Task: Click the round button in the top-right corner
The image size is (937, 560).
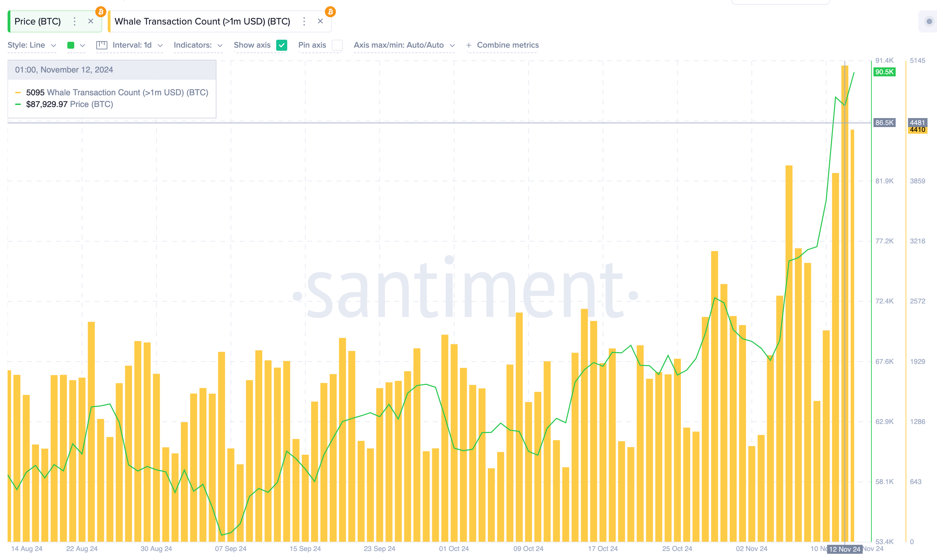Action: point(929,21)
